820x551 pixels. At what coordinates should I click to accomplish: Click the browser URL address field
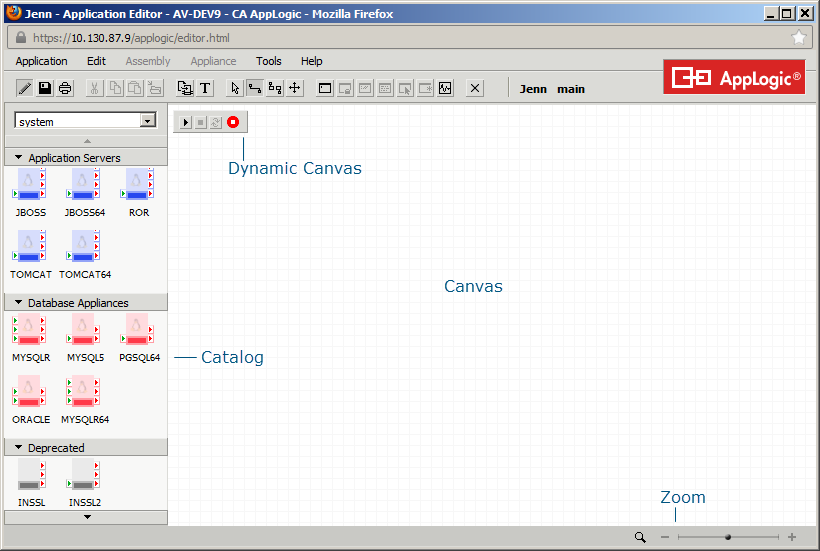(411, 38)
